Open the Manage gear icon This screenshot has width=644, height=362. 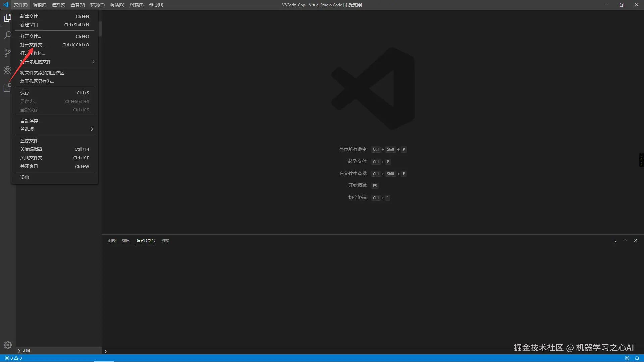tap(8, 345)
